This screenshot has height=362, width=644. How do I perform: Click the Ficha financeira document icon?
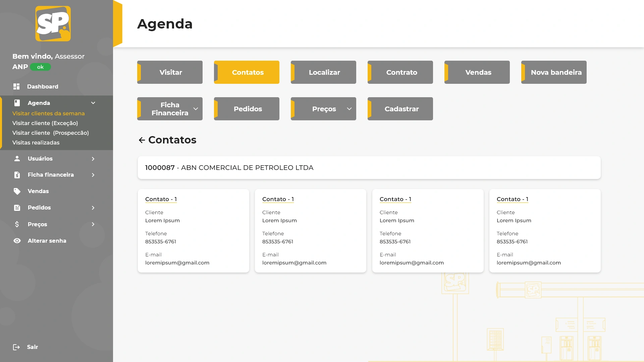click(17, 175)
